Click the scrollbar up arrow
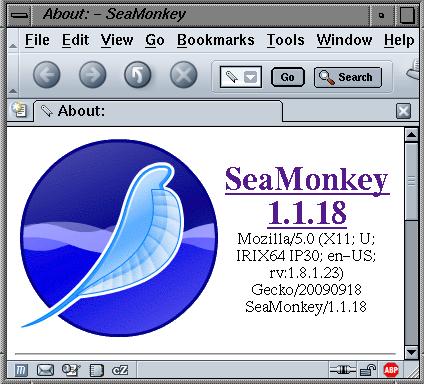424x384 pixels. pos(411,135)
